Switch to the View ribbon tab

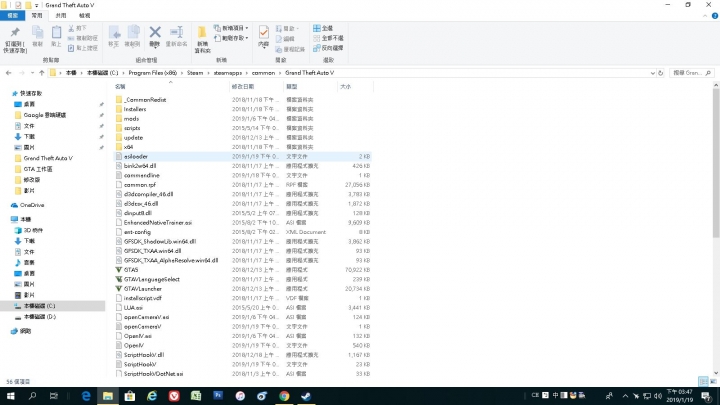[x=84, y=16]
